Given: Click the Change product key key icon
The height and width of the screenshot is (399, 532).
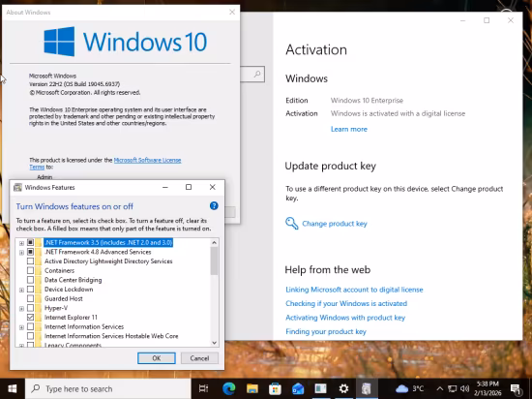Looking at the screenshot, I should 291,224.
